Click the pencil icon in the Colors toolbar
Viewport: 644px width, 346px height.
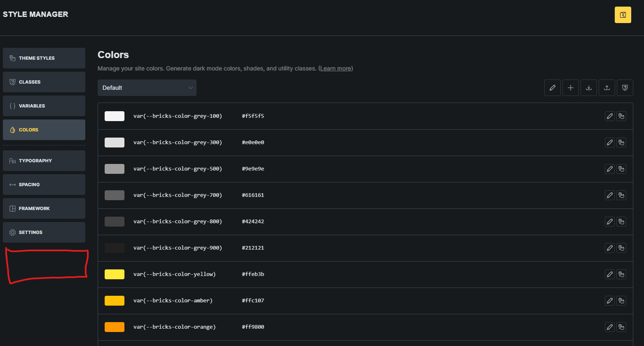click(552, 88)
